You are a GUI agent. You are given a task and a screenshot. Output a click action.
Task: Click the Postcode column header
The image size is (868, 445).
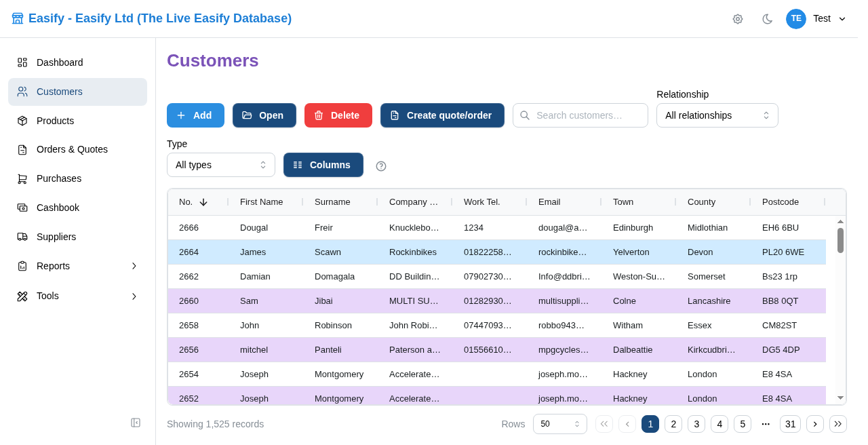pos(781,202)
